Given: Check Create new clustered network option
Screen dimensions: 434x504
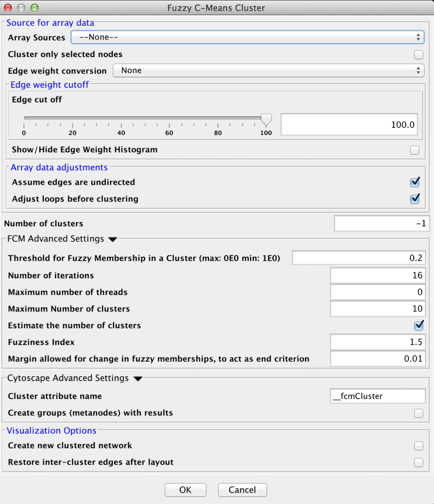Looking at the screenshot, I should tap(418, 446).
